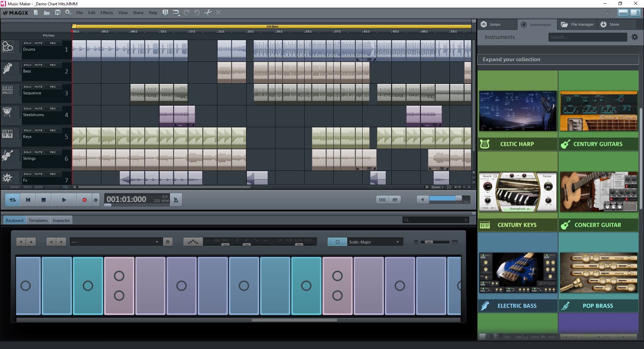Open a project with the folder icon
Viewport: 644px width, 349px height.
tap(47, 13)
